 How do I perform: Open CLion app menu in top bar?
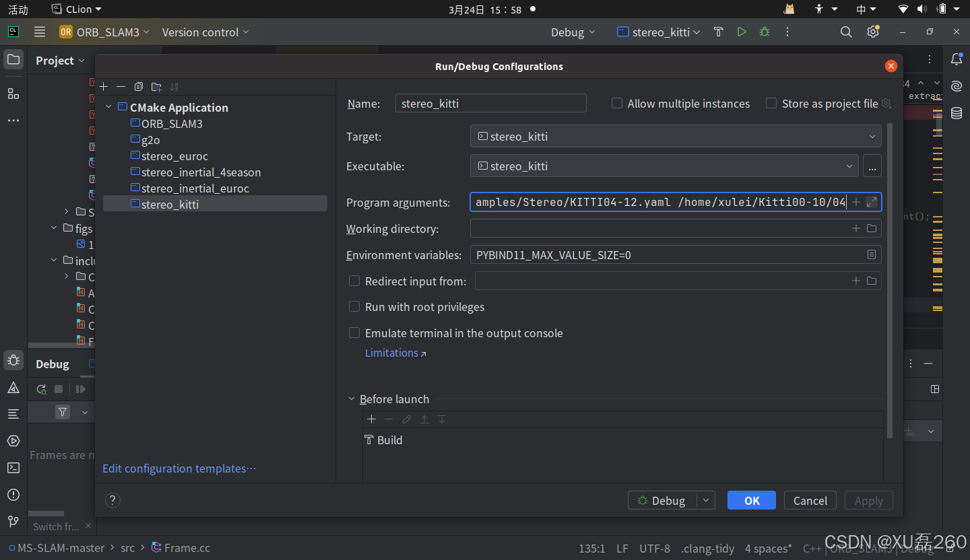(x=77, y=9)
